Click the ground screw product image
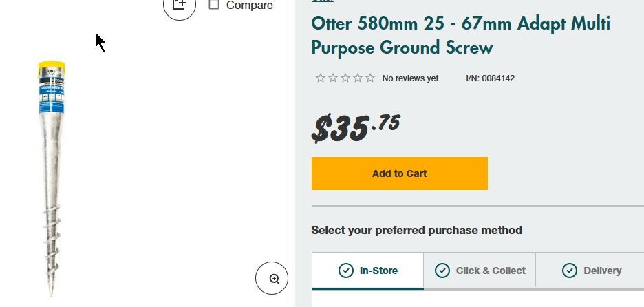This screenshot has width=644, height=307. [52, 179]
